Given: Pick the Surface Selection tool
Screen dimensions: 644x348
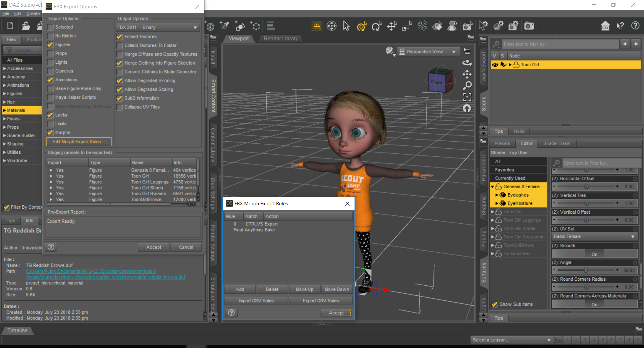Looking at the screenshot, I should (x=437, y=26).
